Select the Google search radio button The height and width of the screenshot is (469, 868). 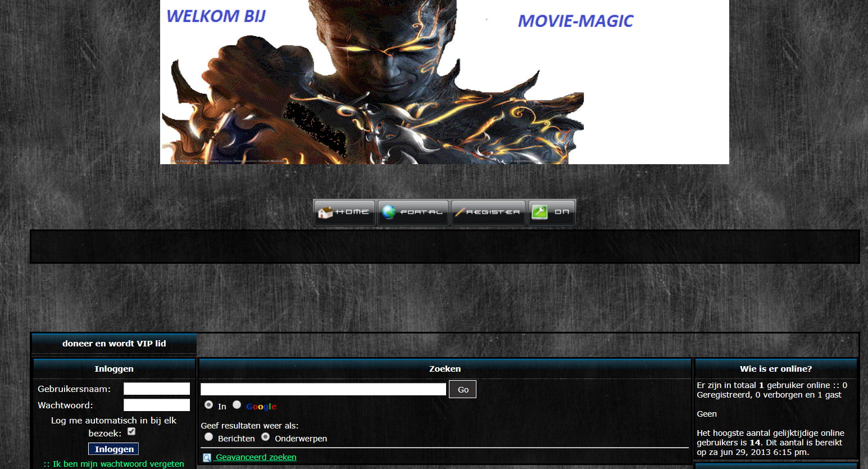pyautogui.click(x=237, y=405)
